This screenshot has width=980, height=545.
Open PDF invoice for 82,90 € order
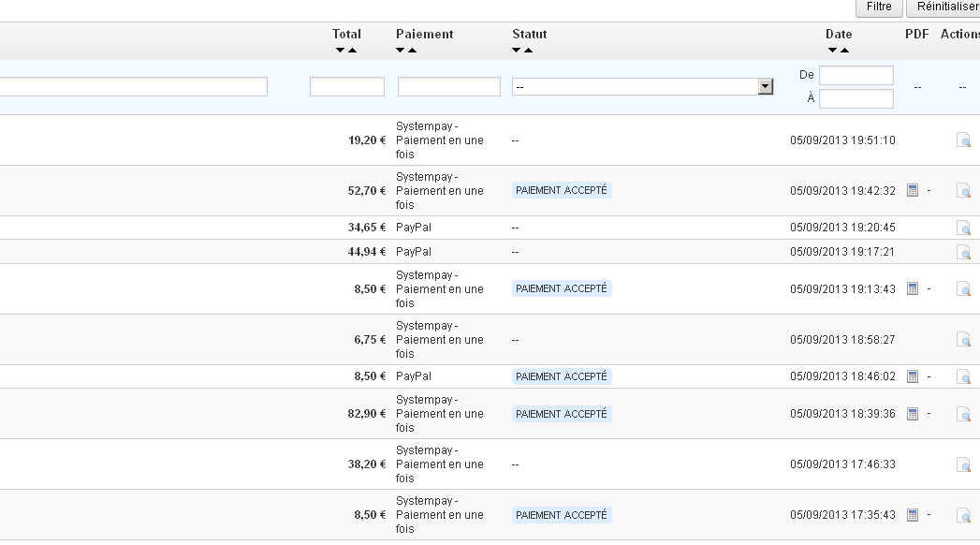click(913, 414)
